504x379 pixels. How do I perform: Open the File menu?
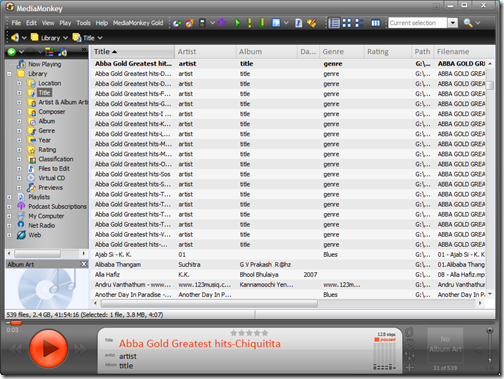(x=16, y=23)
